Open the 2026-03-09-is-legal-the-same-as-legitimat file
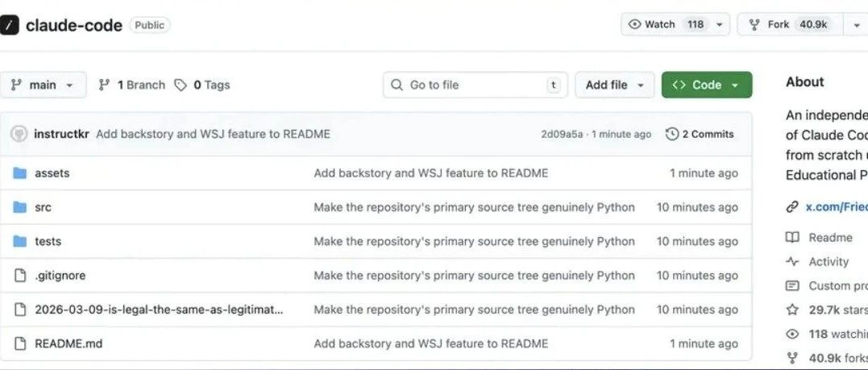The height and width of the screenshot is (370, 868). (159, 309)
